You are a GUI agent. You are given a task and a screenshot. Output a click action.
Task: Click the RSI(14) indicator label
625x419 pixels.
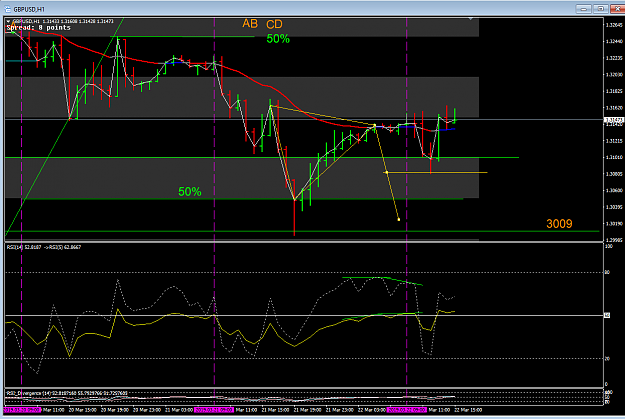click(44, 247)
